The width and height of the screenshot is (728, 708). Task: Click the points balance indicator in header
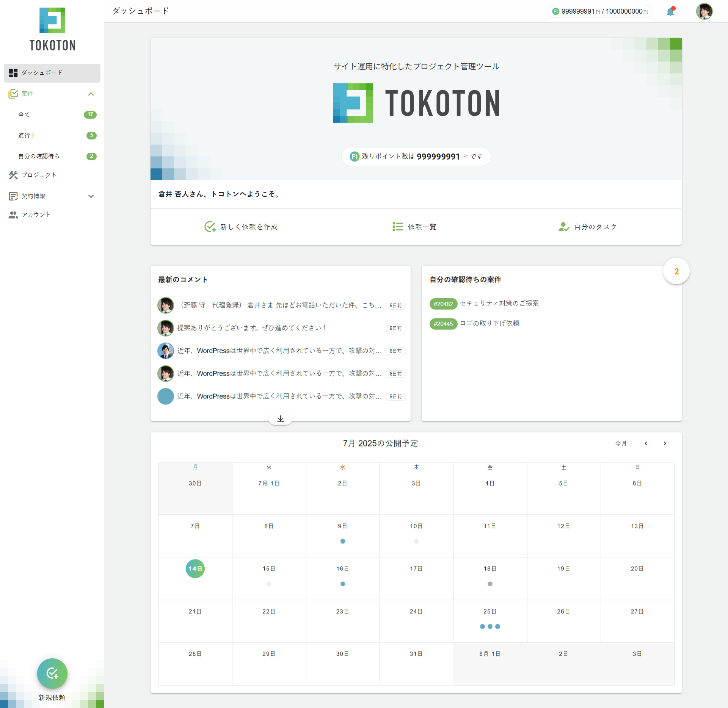pyautogui.click(x=600, y=11)
